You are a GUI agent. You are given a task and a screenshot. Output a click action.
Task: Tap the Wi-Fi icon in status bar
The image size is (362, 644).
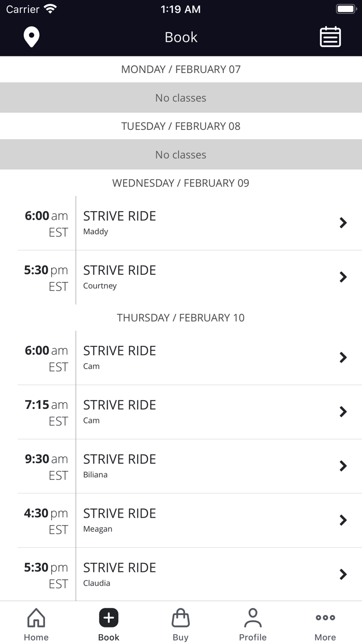coord(50,8)
